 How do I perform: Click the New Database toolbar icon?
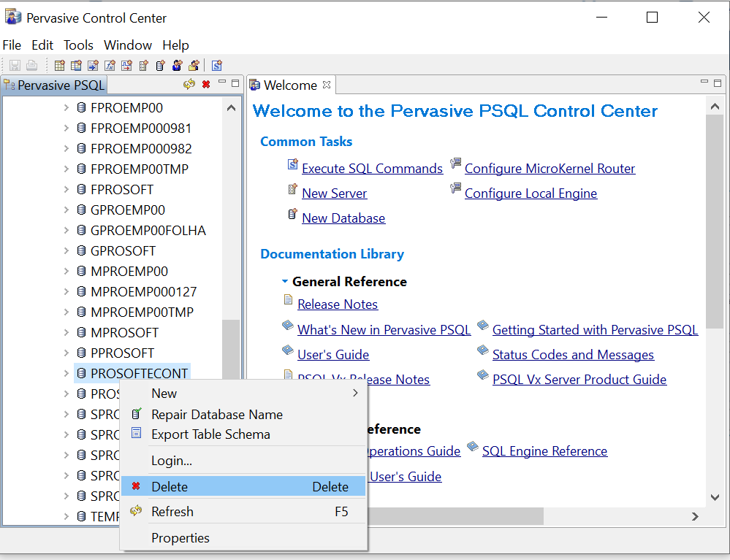(x=160, y=66)
